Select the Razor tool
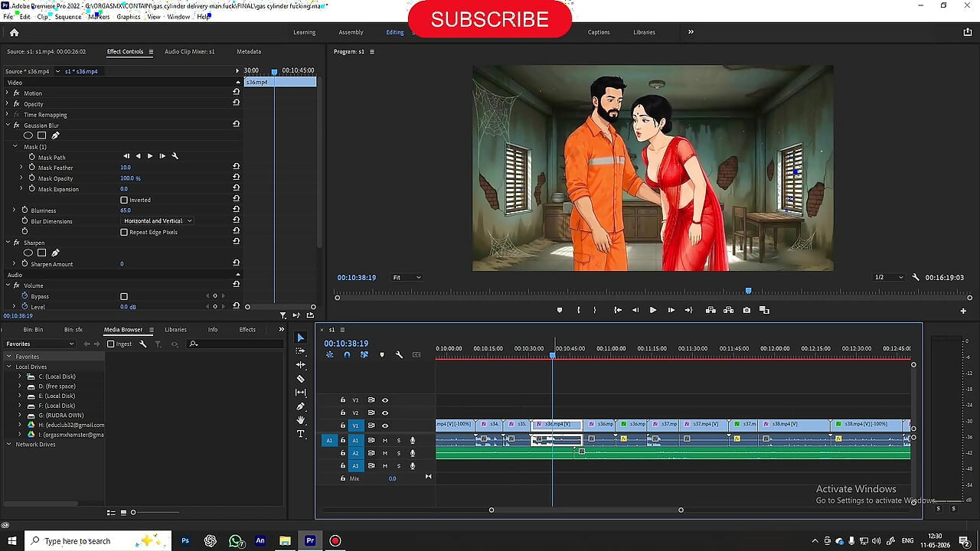 click(300, 379)
